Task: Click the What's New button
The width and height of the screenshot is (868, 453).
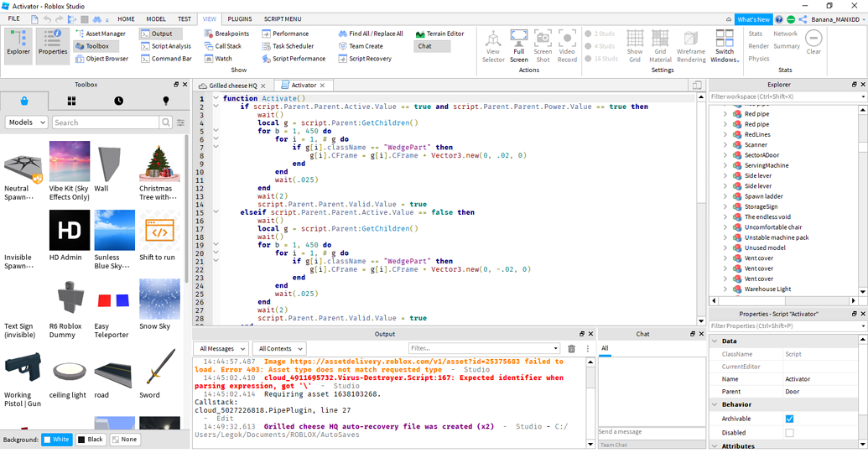Action: tap(753, 19)
